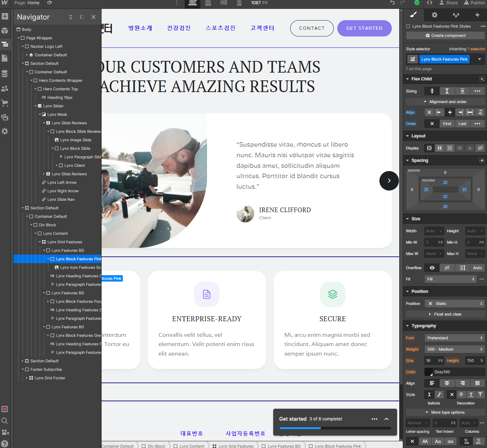Click the slider right arrow on canvas

pos(389,181)
